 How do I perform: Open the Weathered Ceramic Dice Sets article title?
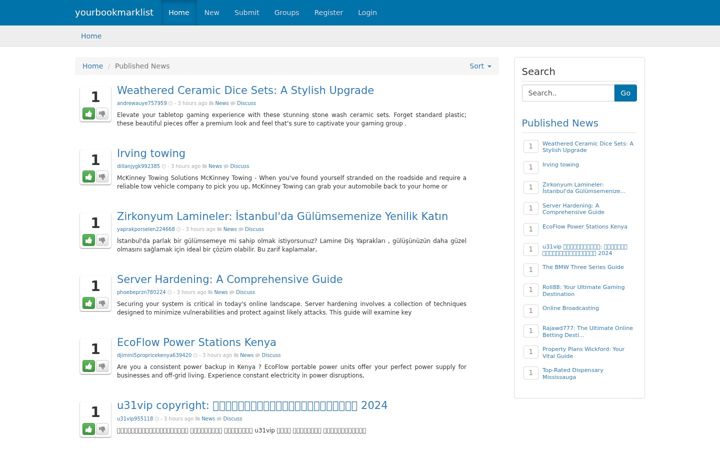pyautogui.click(x=245, y=90)
